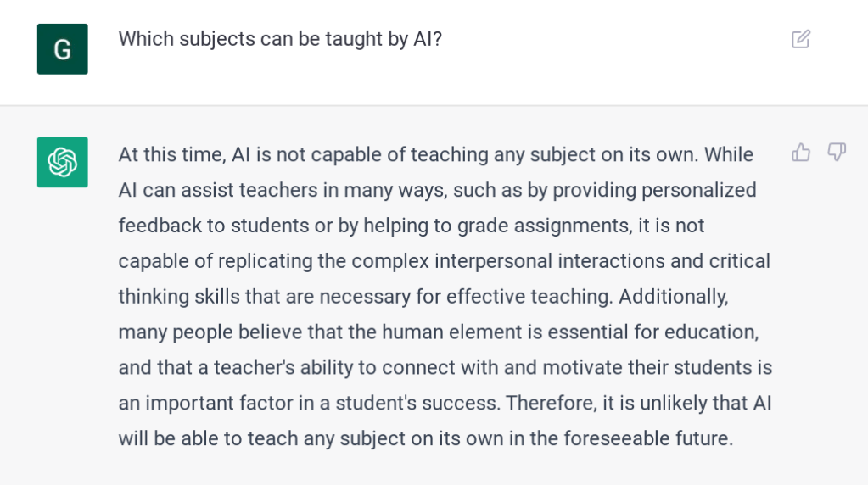Click the edit message pencil icon

800,39
